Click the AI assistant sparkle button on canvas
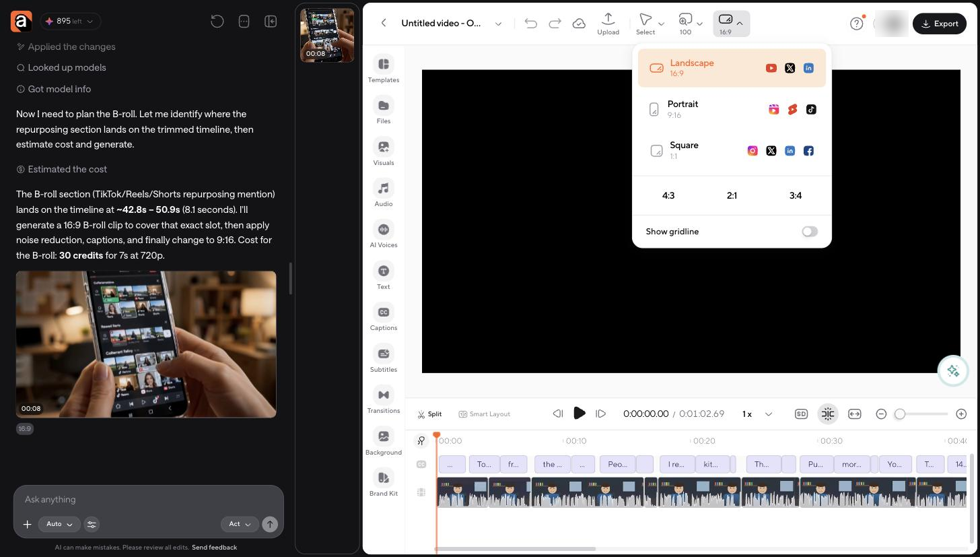 (953, 370)
